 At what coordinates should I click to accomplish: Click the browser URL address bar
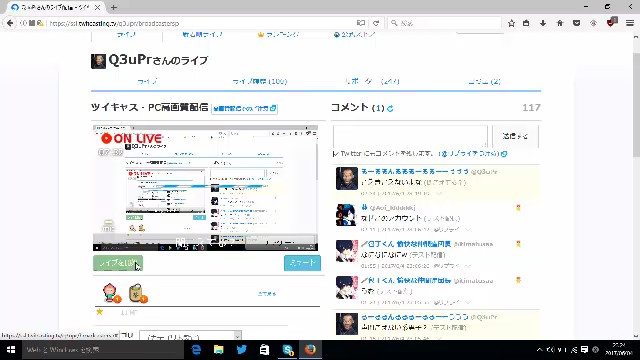click(200, 23)
